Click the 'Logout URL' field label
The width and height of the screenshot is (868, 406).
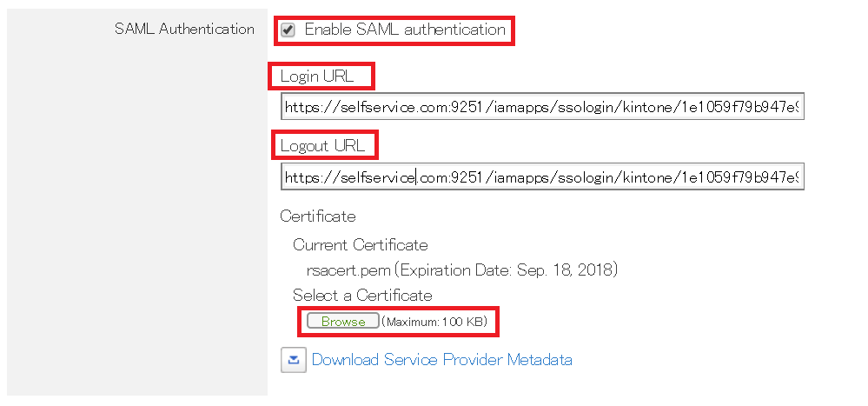[322, 145]
